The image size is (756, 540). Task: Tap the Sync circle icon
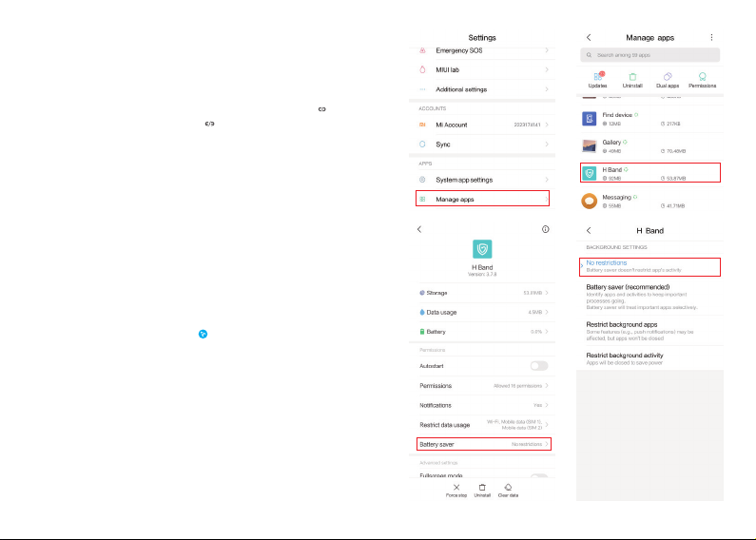click(422, 145)
